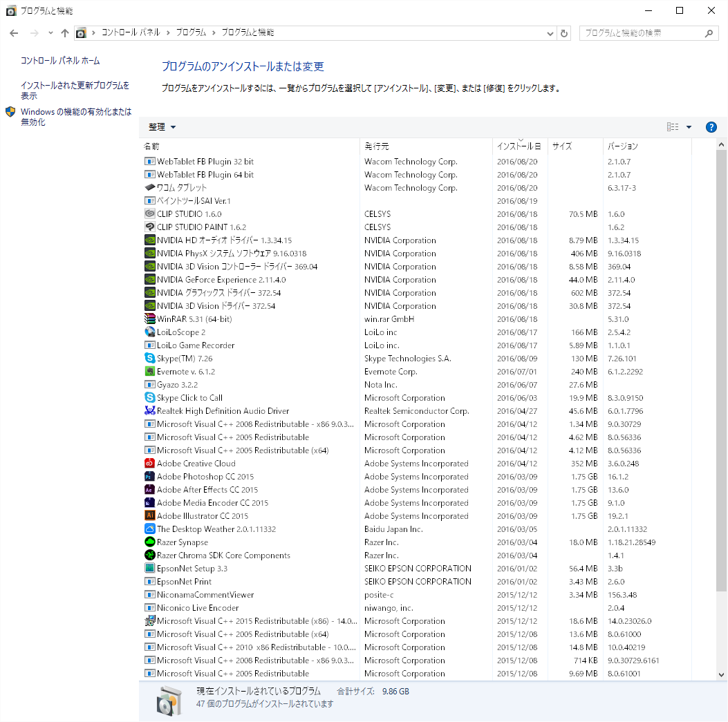728x722 pixels.
Task: Select the Razer Synapse icon
Action: click(149, 542)
